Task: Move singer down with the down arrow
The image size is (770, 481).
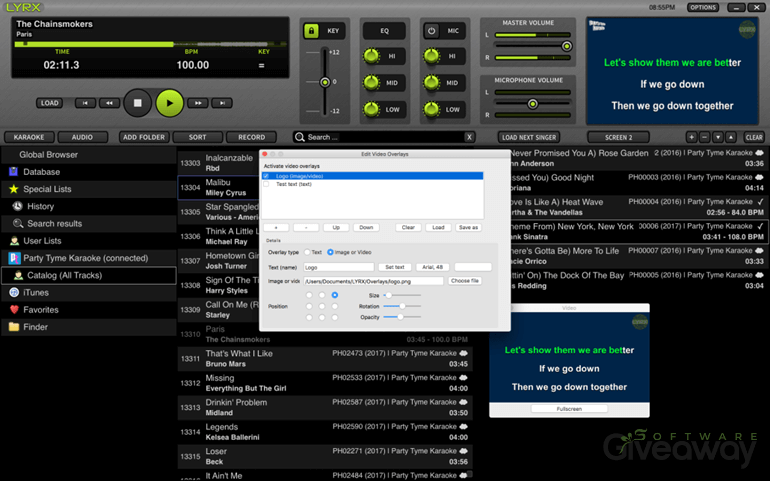Action: [717, 137]
